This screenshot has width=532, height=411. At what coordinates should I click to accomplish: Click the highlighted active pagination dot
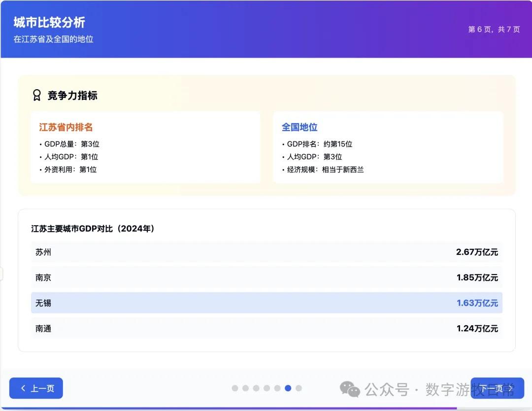(288, 388)
